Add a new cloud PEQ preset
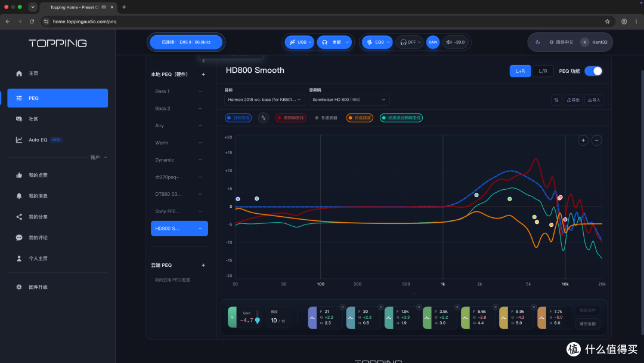This screenshot has width=644, height=363. (x=203, y=265)
